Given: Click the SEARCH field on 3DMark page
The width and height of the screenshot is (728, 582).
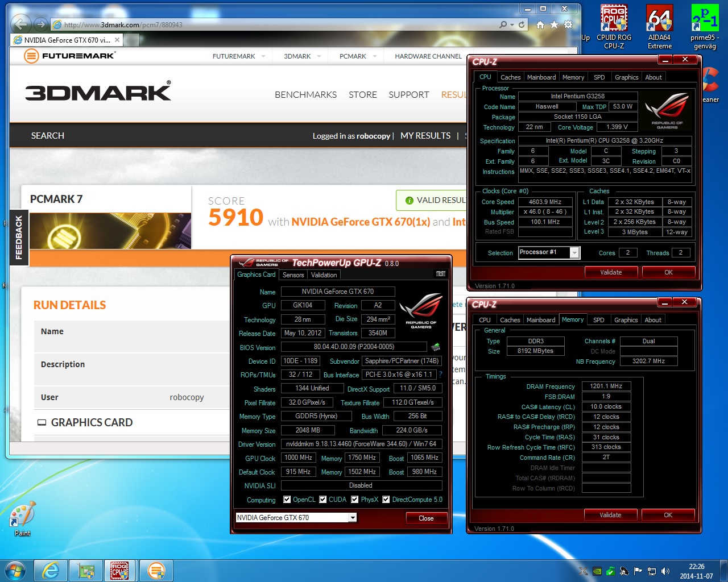Looking at the screenshot, I should (x=48, y=136).
